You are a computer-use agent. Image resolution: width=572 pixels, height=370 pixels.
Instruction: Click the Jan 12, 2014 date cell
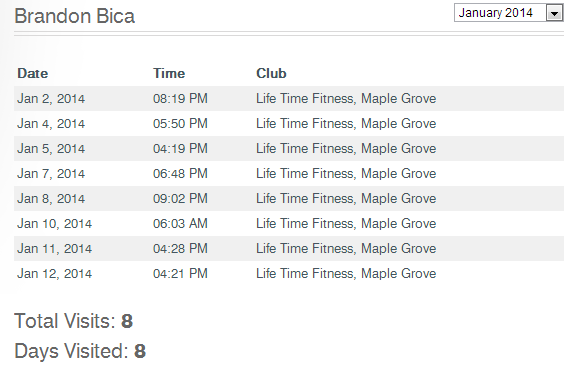(54, 274)
